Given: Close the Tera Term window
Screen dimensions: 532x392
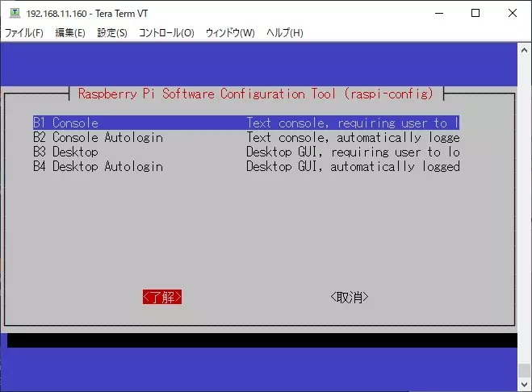Looking at the screenshot, I should (513, 13).
